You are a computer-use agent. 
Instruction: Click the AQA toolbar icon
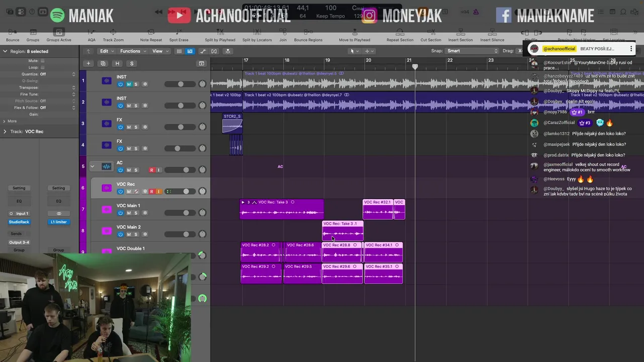click(x=92, y=33)
